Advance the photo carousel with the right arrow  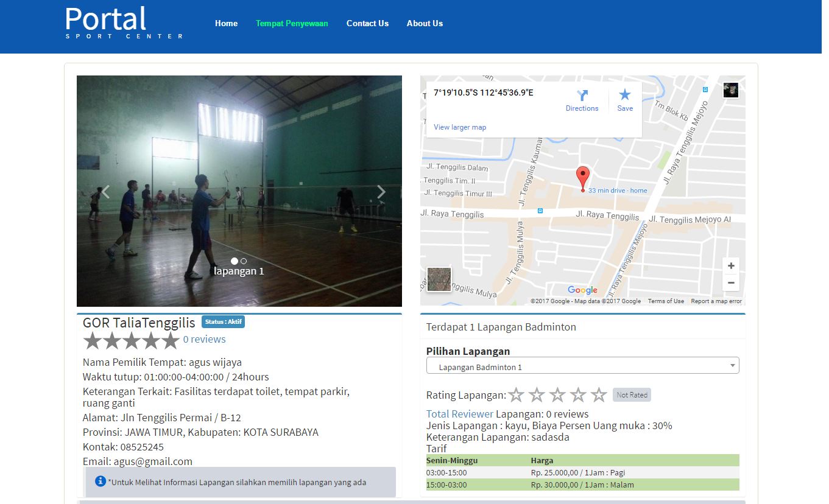[x=382, y=191]
